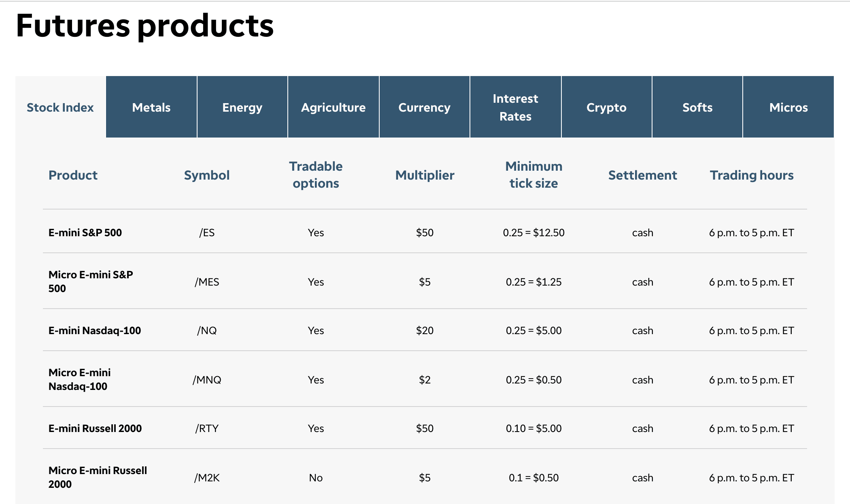Click the /ES symbol cell
The width and height of the screenshot is (850, 504).
(207, 233)
